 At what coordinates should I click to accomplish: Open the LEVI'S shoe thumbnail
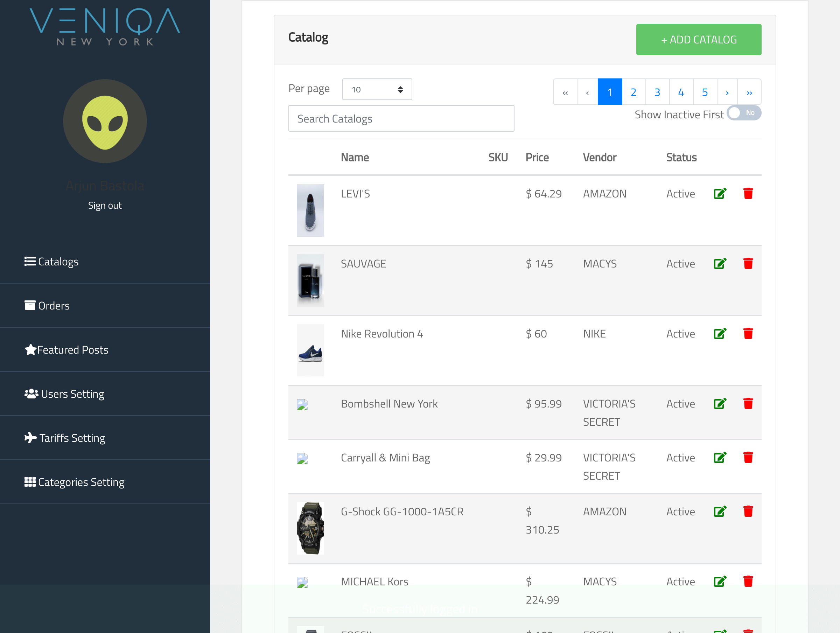click(x=310, y=210)
